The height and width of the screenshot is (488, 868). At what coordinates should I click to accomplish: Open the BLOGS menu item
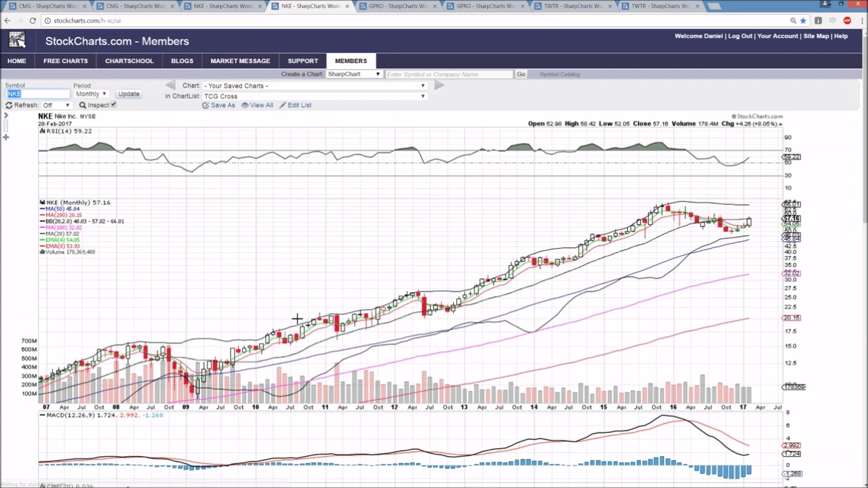coord(182,61)
